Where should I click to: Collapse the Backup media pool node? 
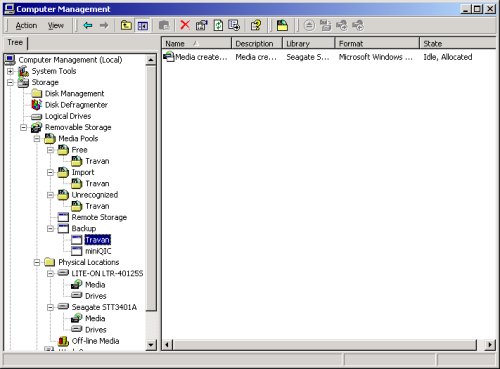tap(50, 229)
